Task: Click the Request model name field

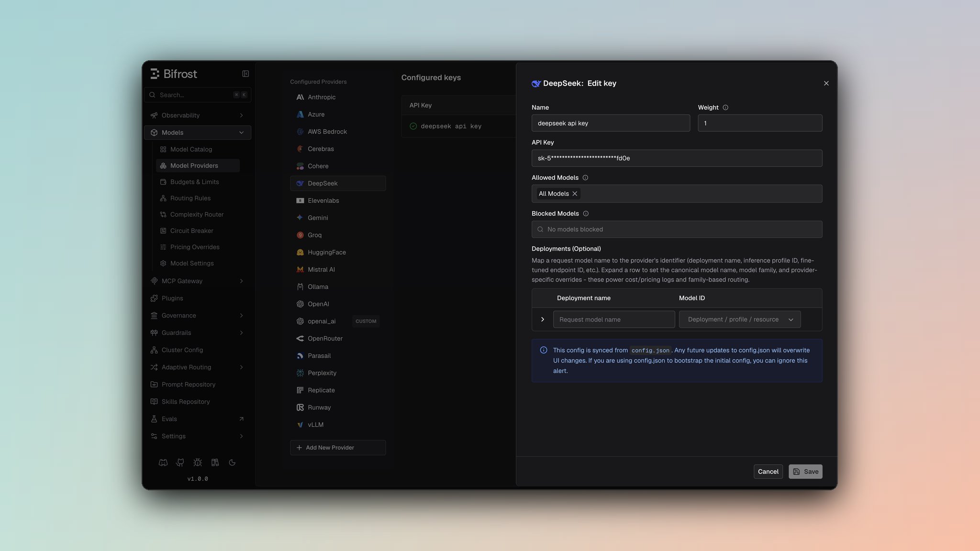Action: pyautogui.click(x=614, y=320)
